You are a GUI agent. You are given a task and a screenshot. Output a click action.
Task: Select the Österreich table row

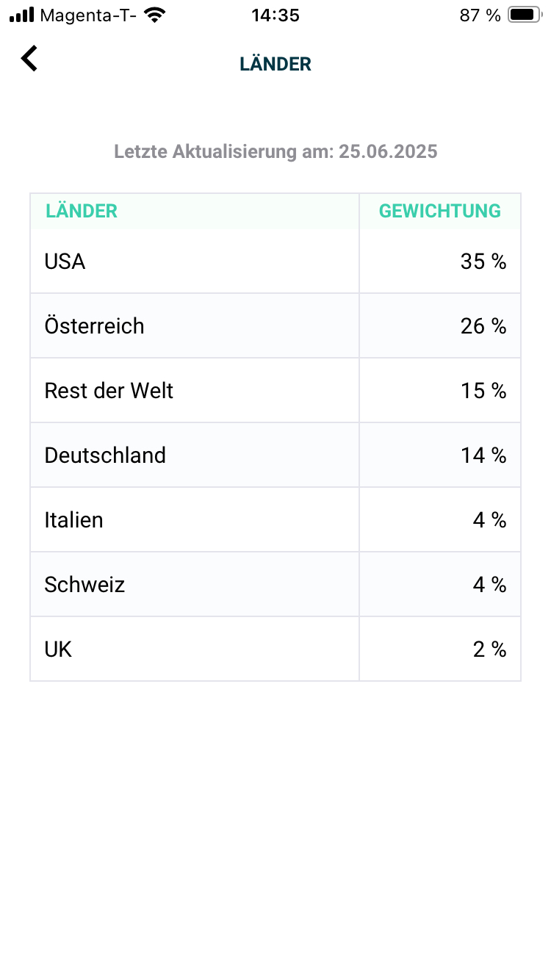tap(275, 325)
